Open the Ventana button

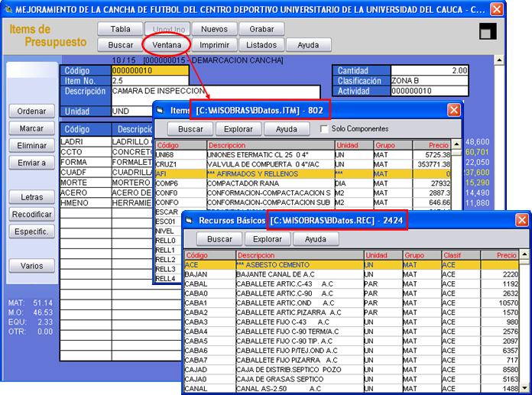click(167, 45)
